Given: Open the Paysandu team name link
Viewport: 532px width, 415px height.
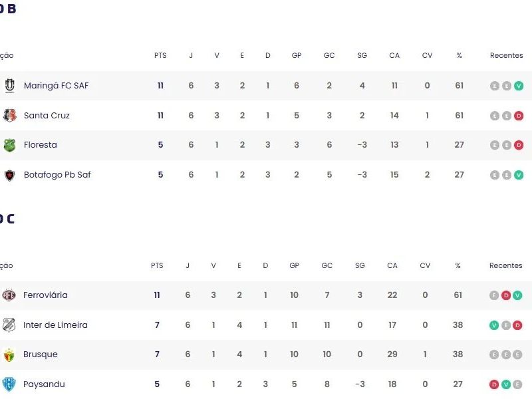Looking at the screenshot, I should (44, 384).
